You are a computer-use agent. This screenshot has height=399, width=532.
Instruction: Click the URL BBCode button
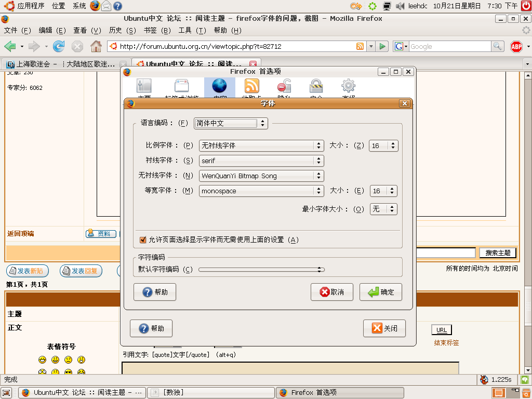point(442,330)
